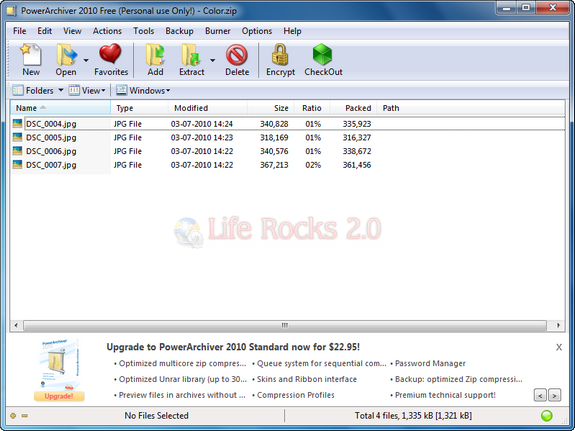The width and height of the screenshot is (575, 431).
Task: Sort by the Modified column header
Action: [208, 108]
